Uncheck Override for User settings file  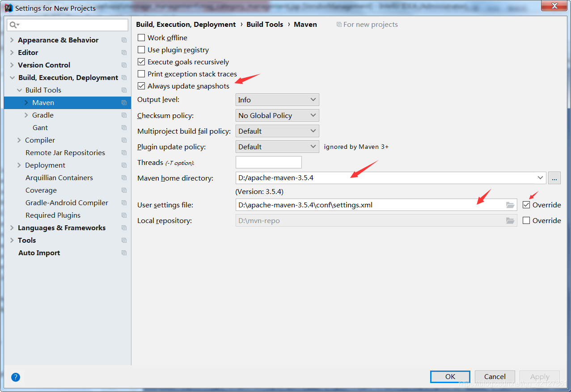click(526, 205)
